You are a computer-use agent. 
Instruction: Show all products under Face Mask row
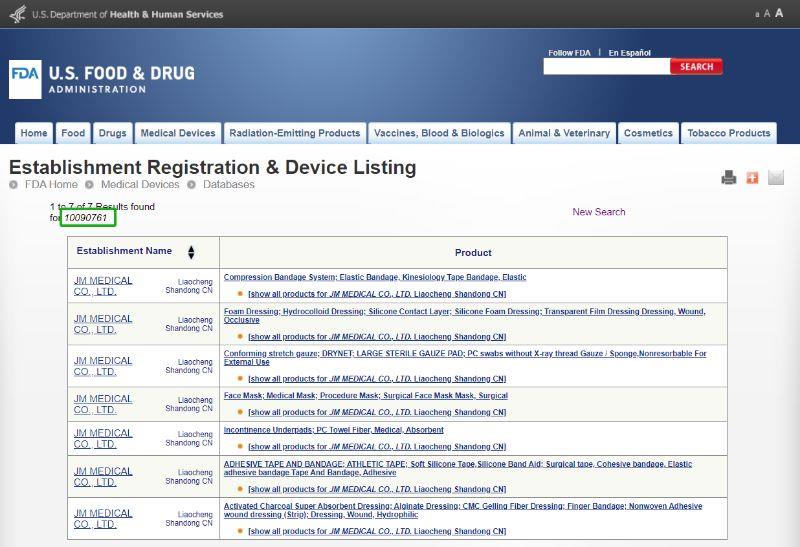[377, 412]
